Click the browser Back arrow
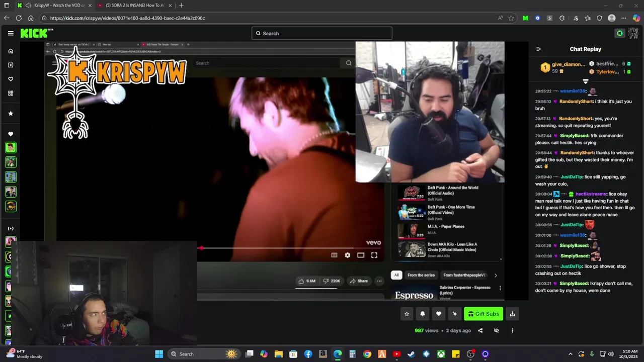The height and width of the screenshot is (362, 644). click(7, 18)
